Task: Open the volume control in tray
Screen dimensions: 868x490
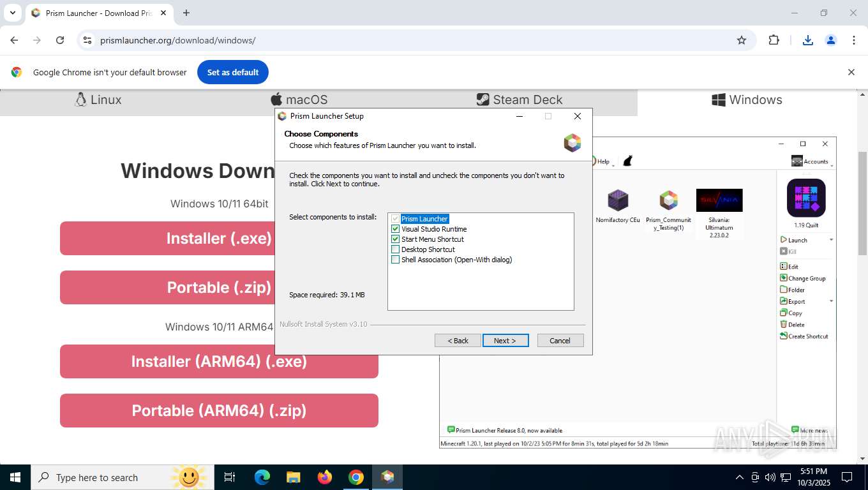Action: click(x=770, y=477)
